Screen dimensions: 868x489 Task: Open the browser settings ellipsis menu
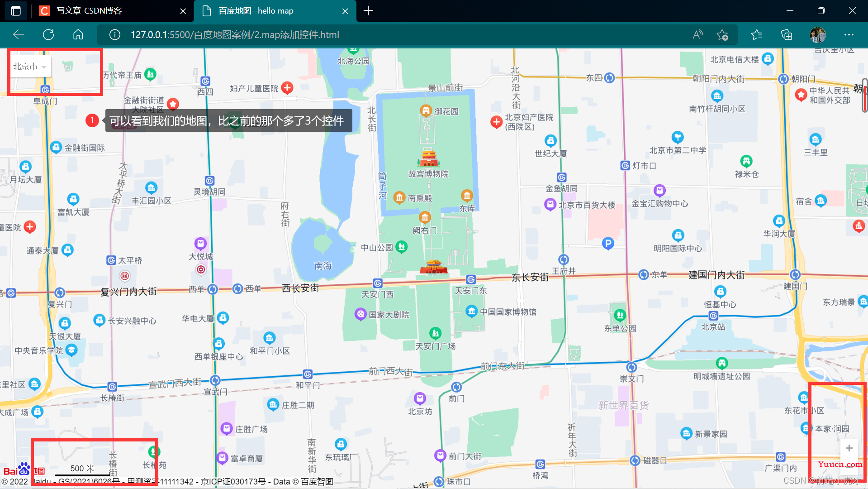click(x=849, y=35)
